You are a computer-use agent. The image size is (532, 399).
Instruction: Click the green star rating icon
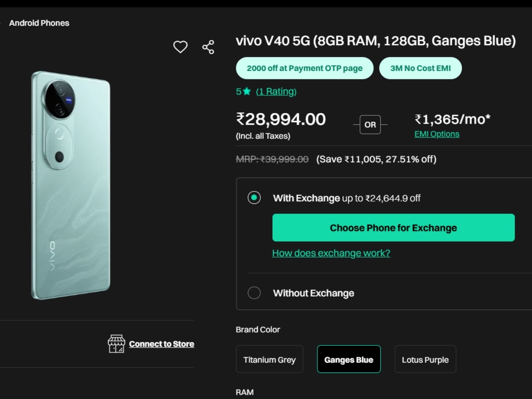point(247,92)
